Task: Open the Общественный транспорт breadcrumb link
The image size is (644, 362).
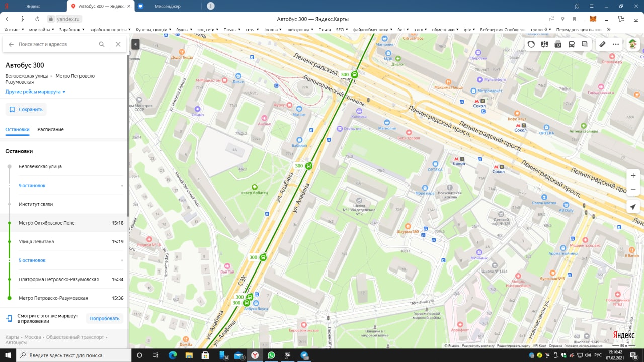Action: [x=75, y=337]
